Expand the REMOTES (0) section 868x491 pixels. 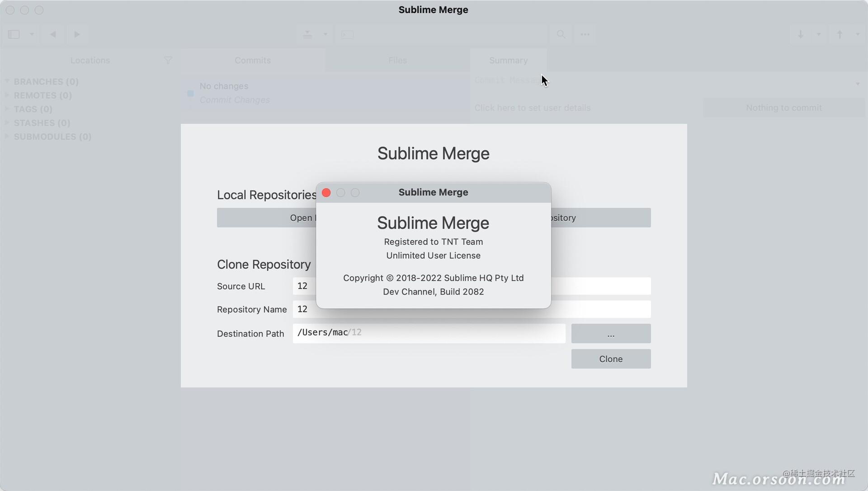pyautogui.click(x=7, y=95)
